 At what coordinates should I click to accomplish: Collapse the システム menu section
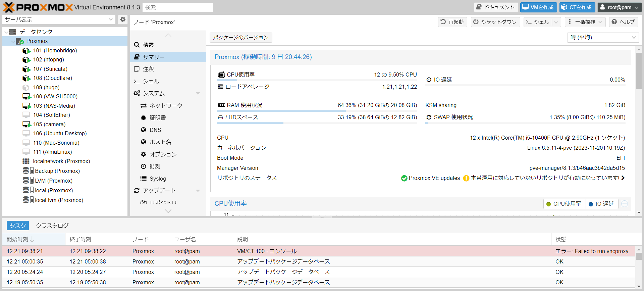pyautogui.click(x=198, y=94)
